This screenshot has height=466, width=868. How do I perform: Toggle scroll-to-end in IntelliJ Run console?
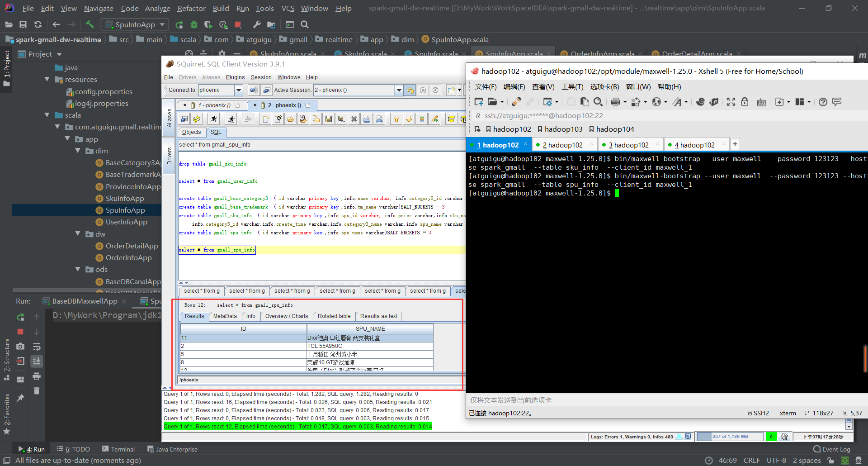pos(37,361)
